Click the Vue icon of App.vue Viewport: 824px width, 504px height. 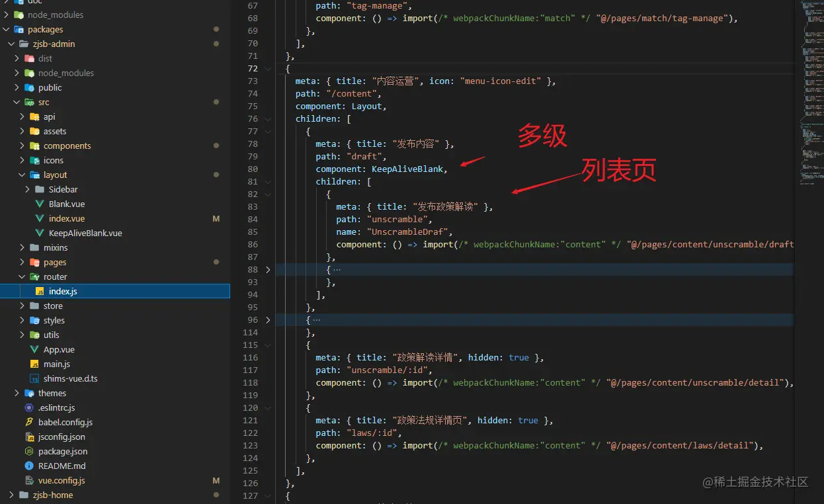click(35, 349)
